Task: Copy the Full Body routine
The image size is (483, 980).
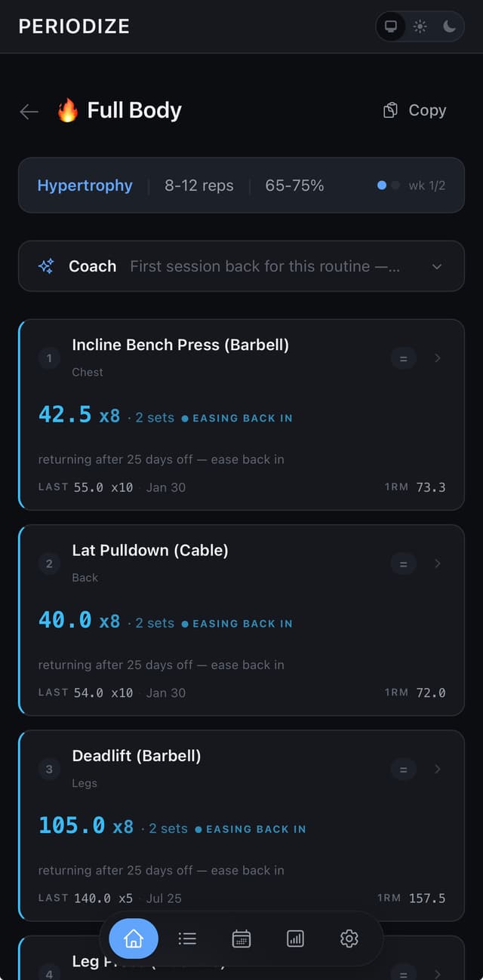Action: pyautogui.click(x=415, y=111)
